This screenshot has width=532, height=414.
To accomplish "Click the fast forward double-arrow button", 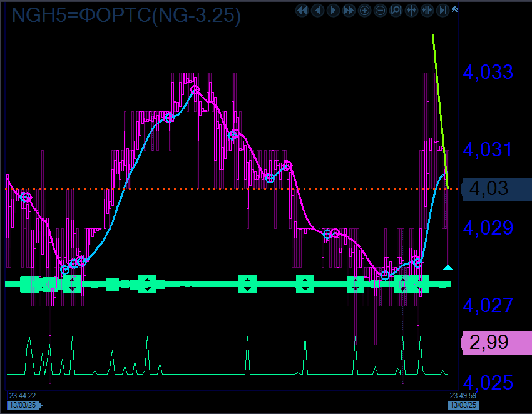I will pyautogui.click(x=349, y=10).
